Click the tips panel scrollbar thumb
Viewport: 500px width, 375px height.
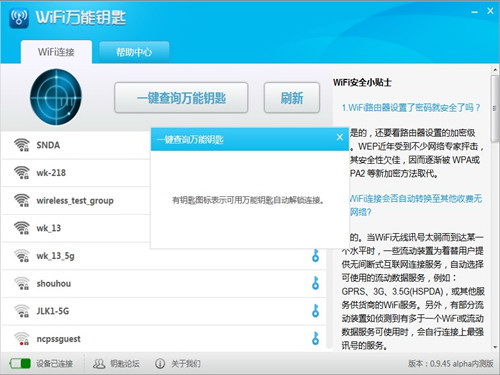[495, 108]
